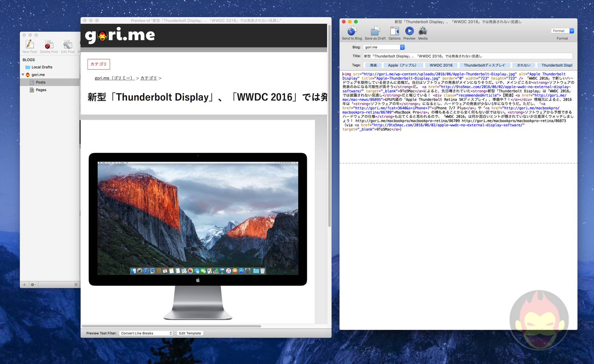
Task: Click the Preview play icon
Action: pyautogui.click(x=409, y=31)
